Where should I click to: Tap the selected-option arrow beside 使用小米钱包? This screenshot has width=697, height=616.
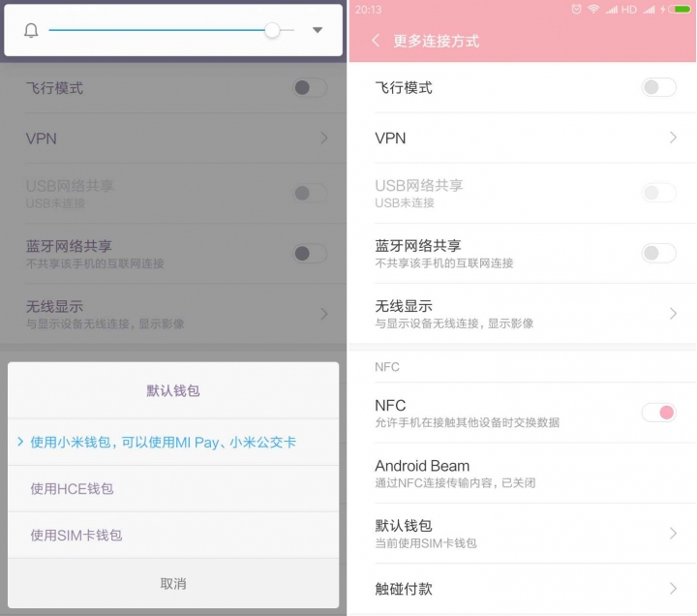(x=20, y=442)
